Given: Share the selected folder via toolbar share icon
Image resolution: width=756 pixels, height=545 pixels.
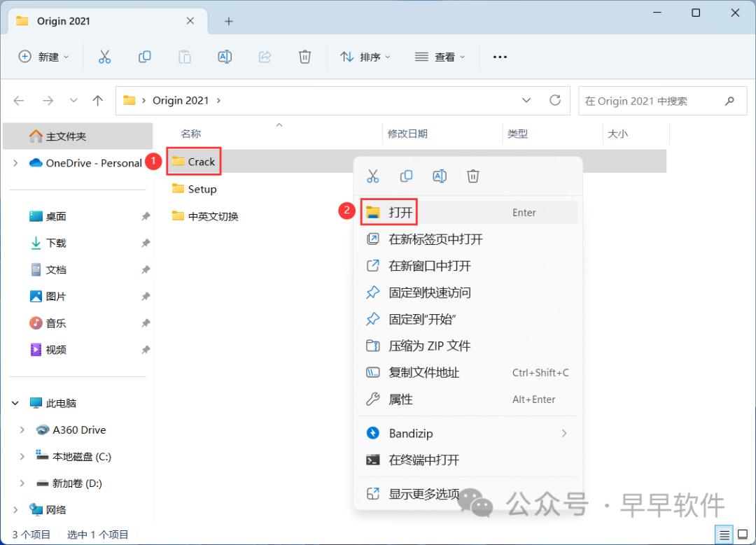Looking at the screenshot, I should click(x=265, y=57).
